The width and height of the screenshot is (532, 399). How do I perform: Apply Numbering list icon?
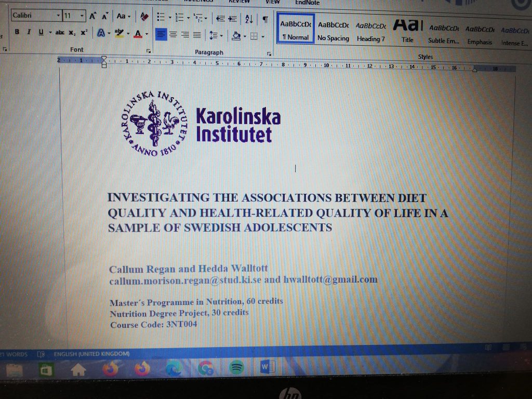click(x=179, y=17)
